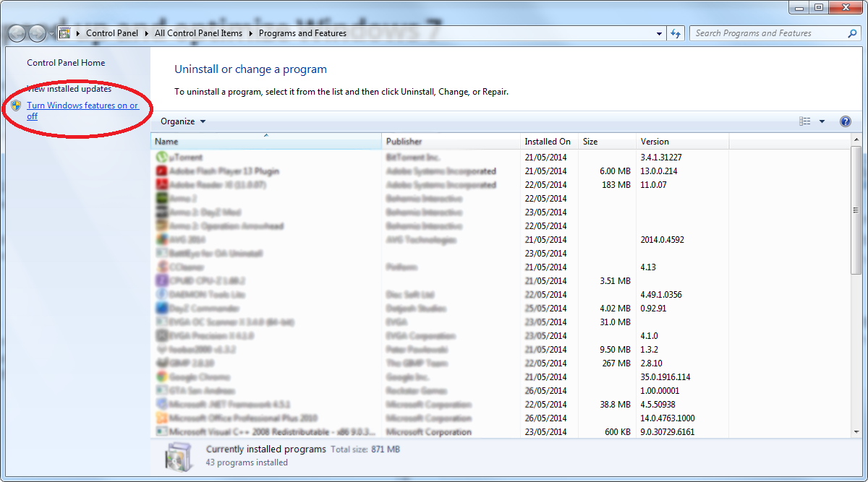Click the list scrollbar's up arrow

pos(856,141)
